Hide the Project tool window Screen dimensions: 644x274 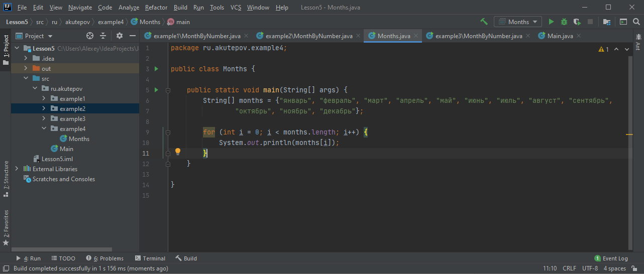[x=133, y=36]
